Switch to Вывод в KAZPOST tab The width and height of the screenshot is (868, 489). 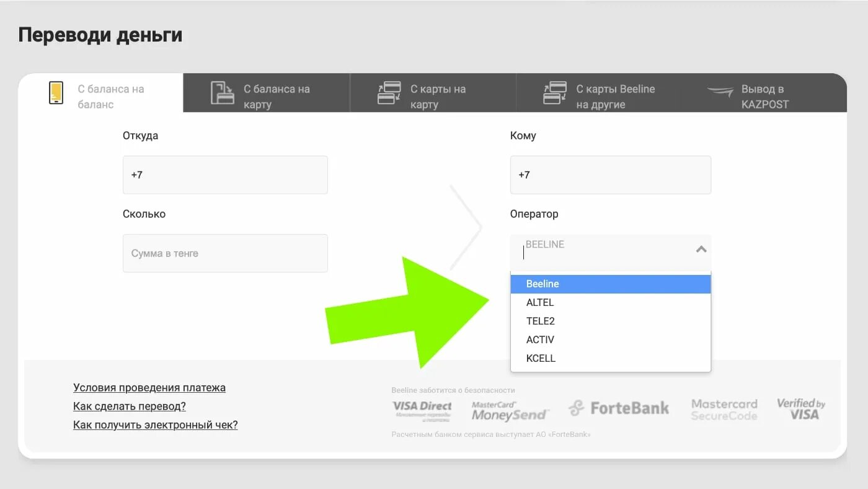coord(764,93)
